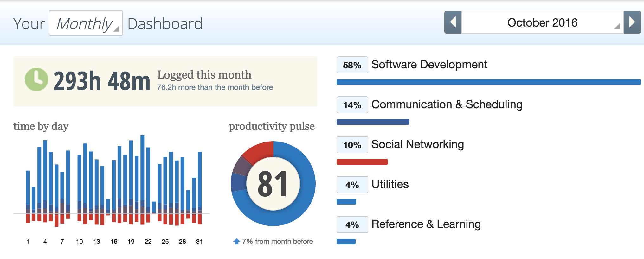Open Reference & Learning category
644x259 pixels.
pos(426,224)
